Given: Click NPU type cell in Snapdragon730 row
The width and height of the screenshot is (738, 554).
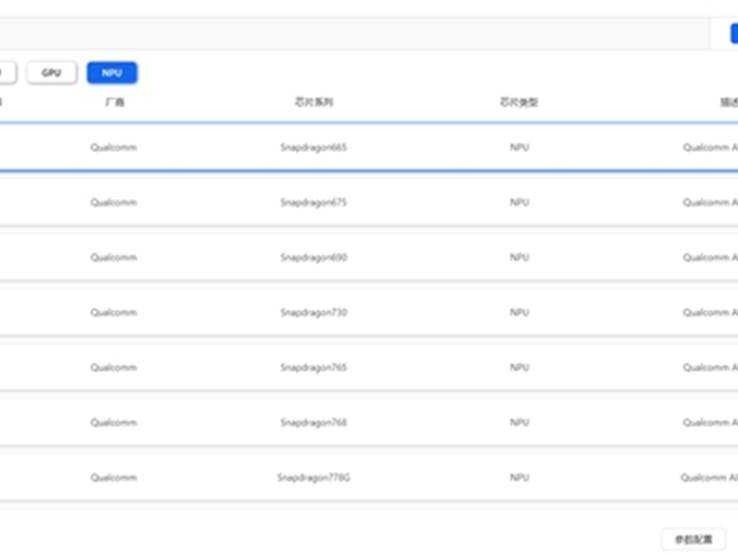Looking at the screenshot, I should [x=520, y=313].
